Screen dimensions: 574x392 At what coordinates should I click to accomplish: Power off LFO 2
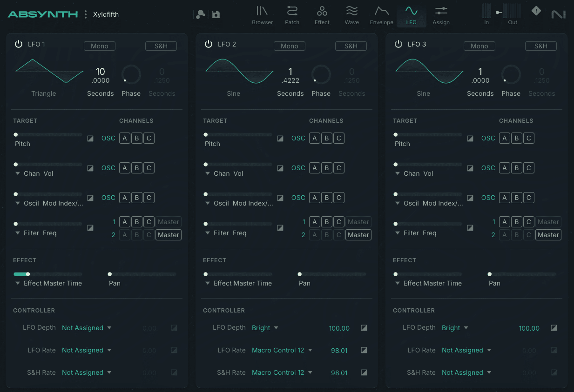click(x=209, y=44)
